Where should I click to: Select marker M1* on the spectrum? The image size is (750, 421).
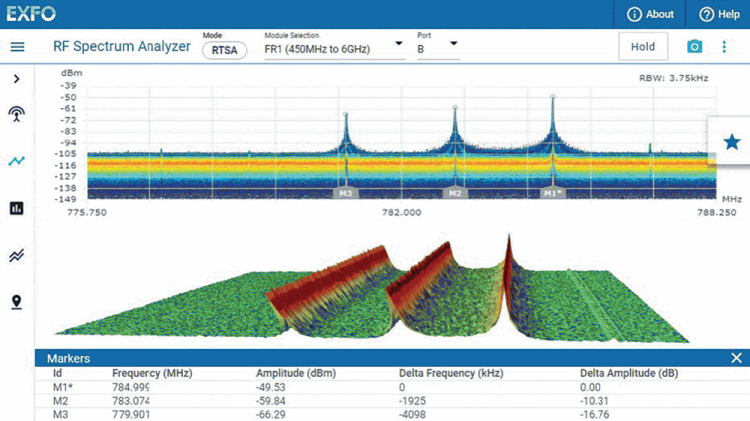pos(552,192)
